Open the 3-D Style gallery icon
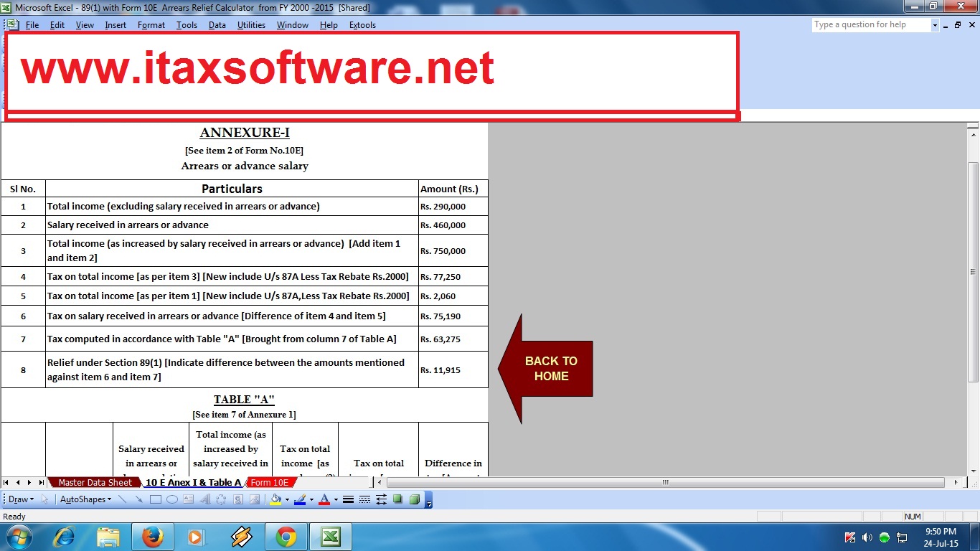980x551 pixels. (x=415, y=499)
